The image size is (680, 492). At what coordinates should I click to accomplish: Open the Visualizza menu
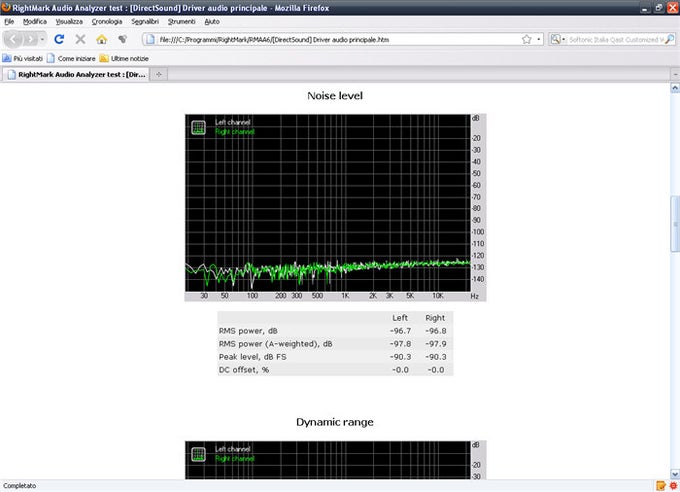[69, 21]
